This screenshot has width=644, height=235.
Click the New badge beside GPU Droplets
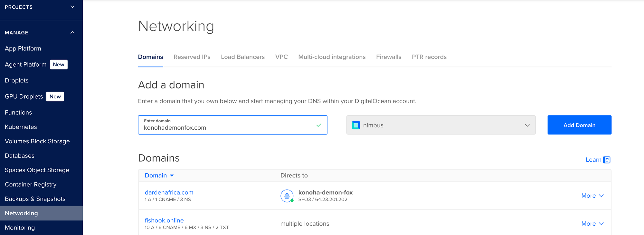[55, 97]
